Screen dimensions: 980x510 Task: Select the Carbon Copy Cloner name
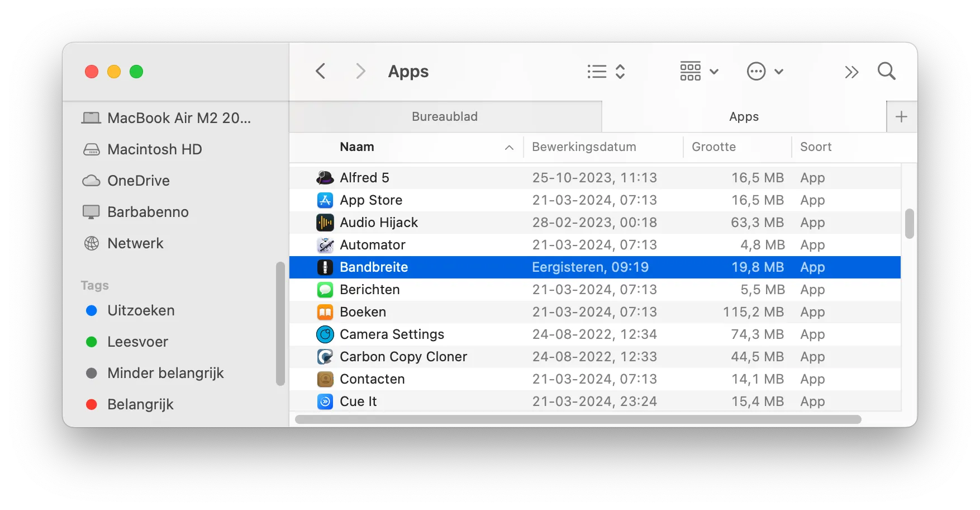pos(403,357)
